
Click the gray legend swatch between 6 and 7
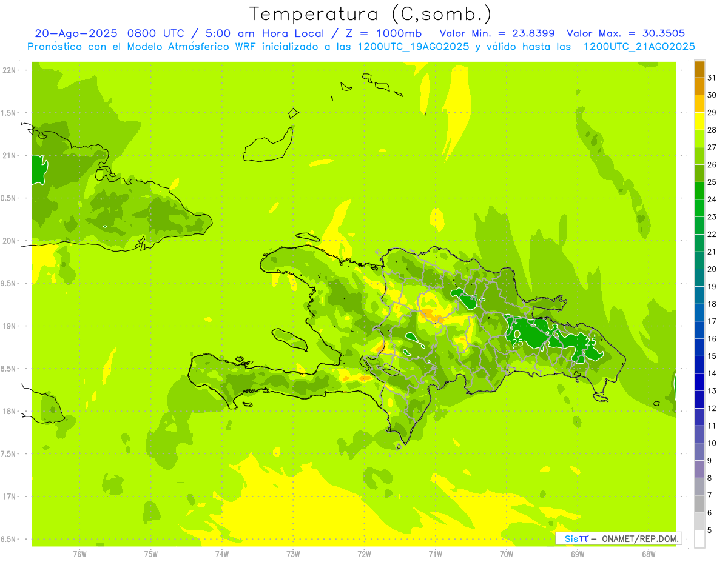[x=699, y=504]
